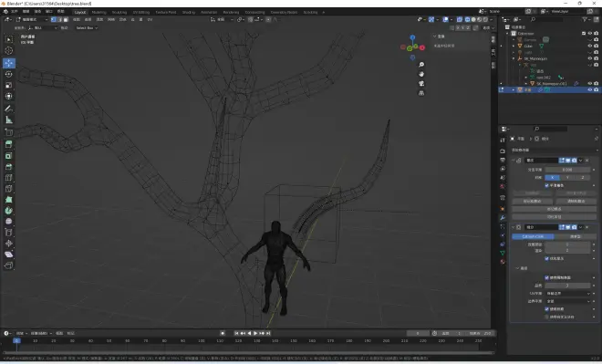Switch to the Modeling workspace tab
602x364 pixels.
click(x=99, y=12)
